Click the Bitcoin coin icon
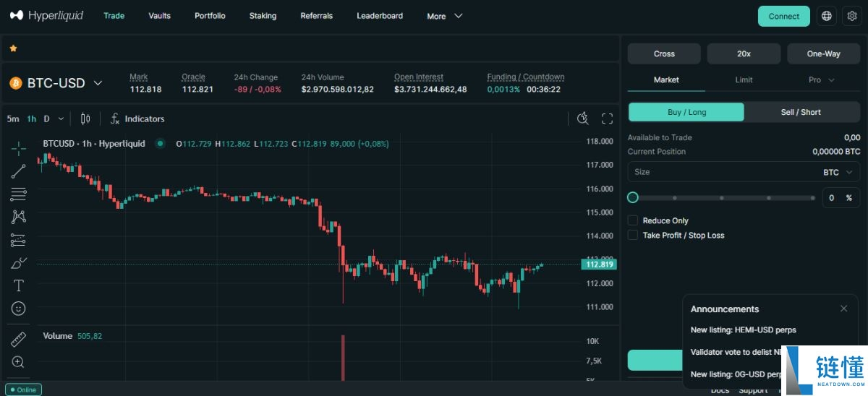 click(16, 83)
